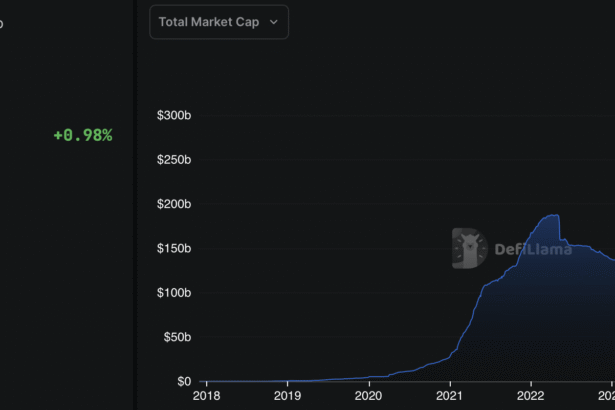Click the chart's highest peak near 2022

coord(550,215)
